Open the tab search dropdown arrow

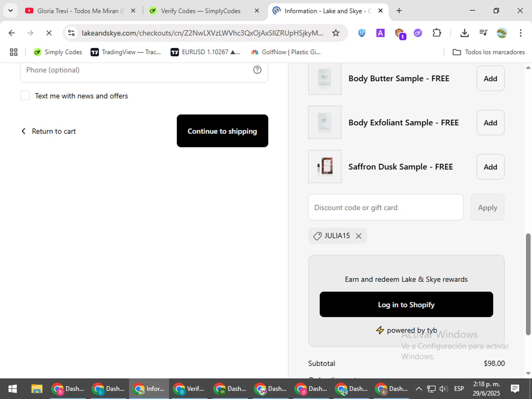[x=10, y=11]
